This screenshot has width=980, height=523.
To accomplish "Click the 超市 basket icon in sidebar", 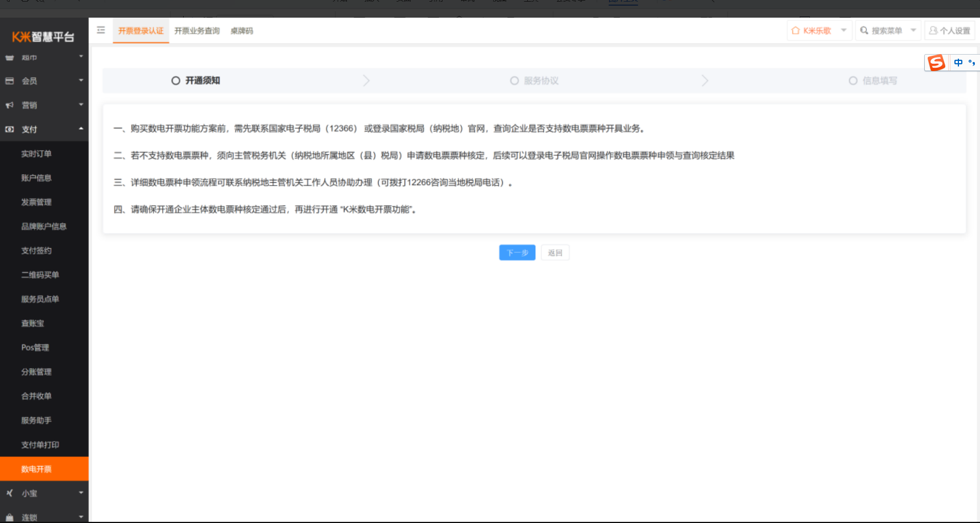I will click(10, 57).
